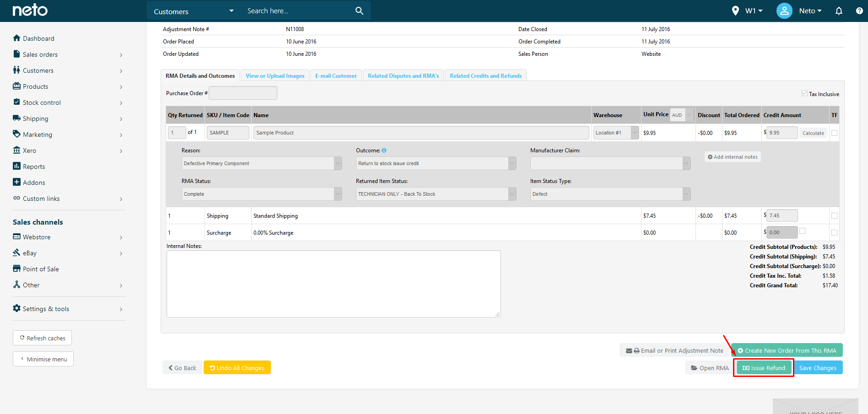
Task: Click the Calculate button
Action: [x=813, y=133]
